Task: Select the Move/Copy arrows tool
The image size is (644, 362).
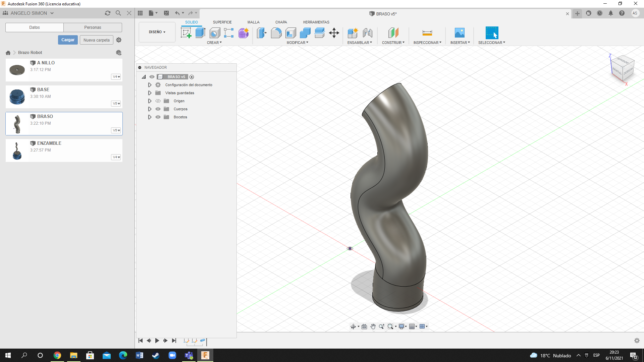Action: tap(334, 33)
